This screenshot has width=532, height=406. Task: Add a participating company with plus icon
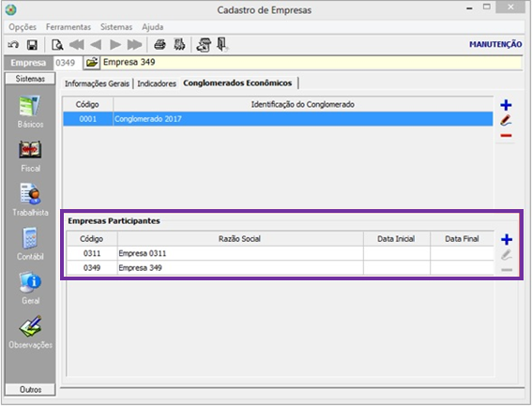tap(507, 239)
